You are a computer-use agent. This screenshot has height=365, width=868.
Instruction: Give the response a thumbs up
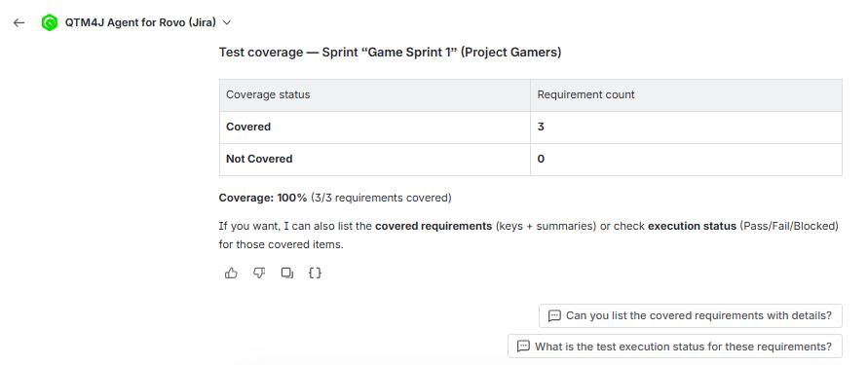coord(231,273)
